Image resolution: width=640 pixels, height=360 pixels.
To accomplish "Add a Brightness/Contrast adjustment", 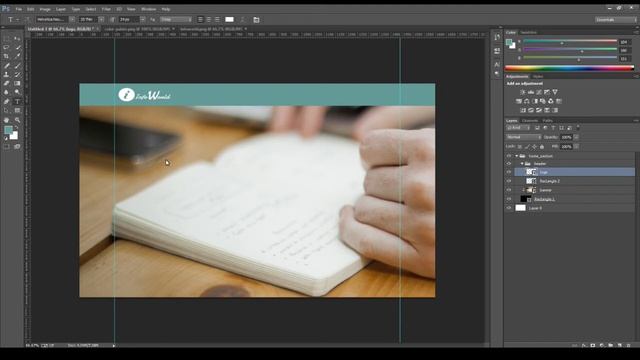I will pos(523,92).
